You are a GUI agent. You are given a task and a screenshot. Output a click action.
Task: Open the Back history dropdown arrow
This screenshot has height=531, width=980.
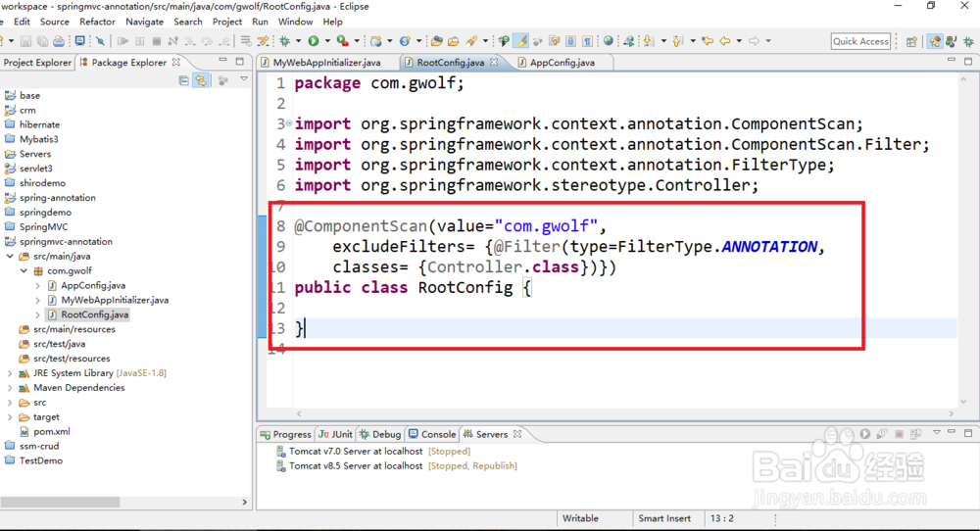point(739,41)
